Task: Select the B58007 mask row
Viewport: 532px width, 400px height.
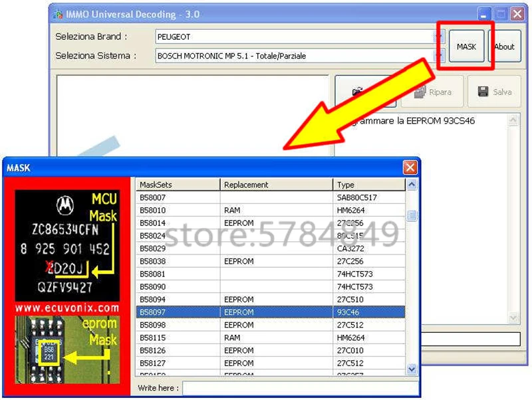Action: 271,197
